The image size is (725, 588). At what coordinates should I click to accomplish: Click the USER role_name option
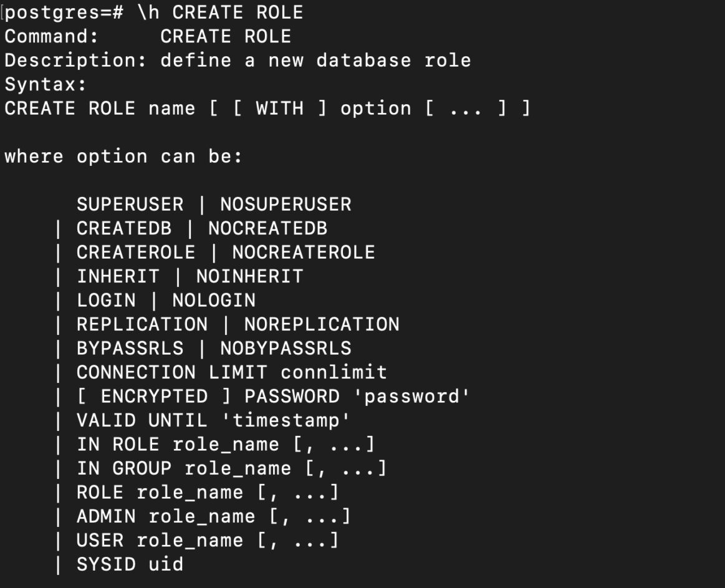208,541
